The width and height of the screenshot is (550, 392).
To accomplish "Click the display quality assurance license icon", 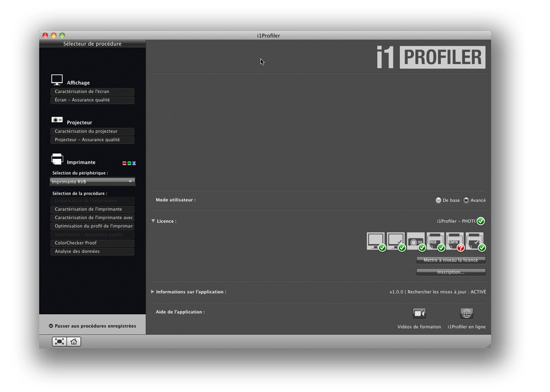I will coord(396,241).
